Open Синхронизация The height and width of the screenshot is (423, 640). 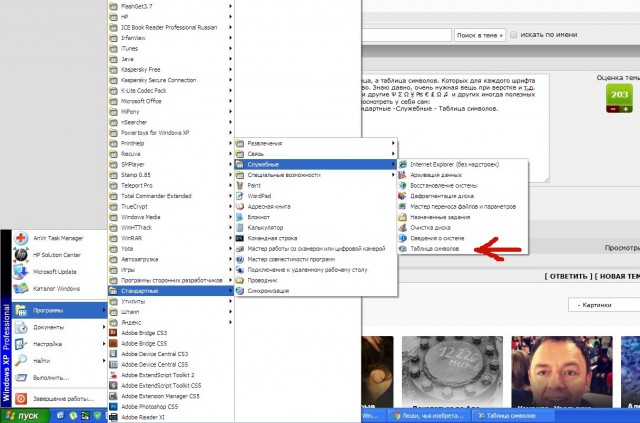point(316,291)
